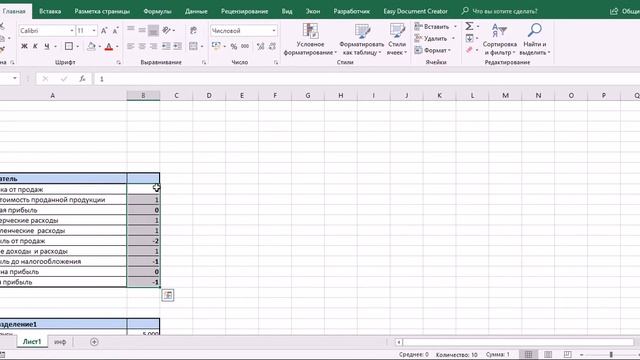The width and height of the screenshot is (640, 360).
Task: Increase indent
Action: click(178, 47)
